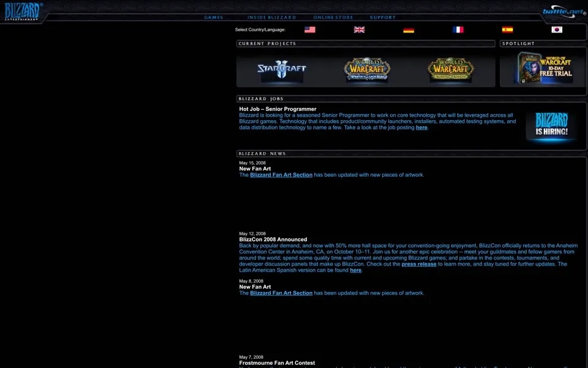Open WoW Wrath of the Lich King logo

tap(367, 69)
